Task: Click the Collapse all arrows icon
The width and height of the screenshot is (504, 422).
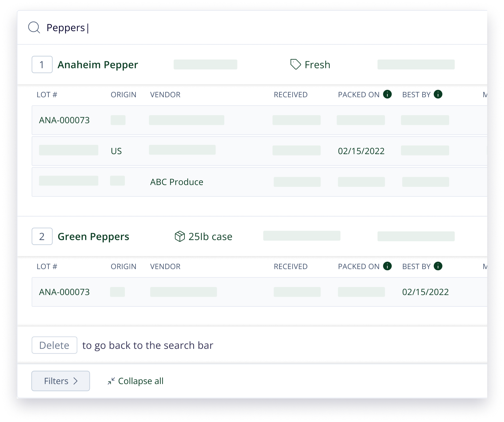Action: pyautogui.click(x=111, y=381)
